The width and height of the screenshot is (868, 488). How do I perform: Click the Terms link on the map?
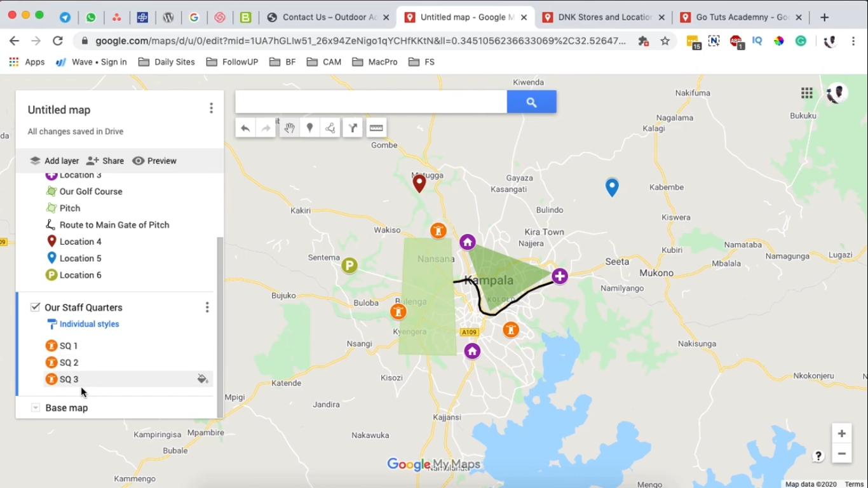(854, 484)
